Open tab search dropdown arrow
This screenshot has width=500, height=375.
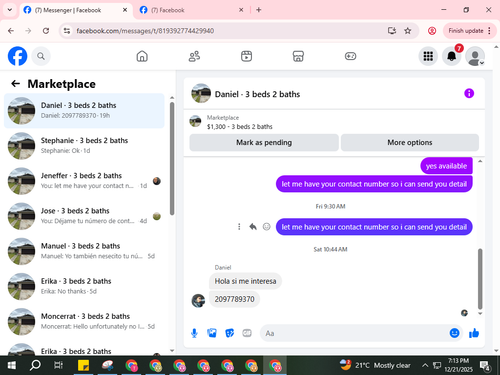pos(10,10)
